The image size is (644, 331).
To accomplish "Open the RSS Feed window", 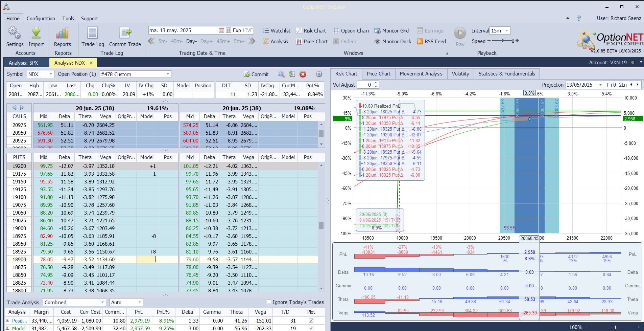I will pos(431,41).
